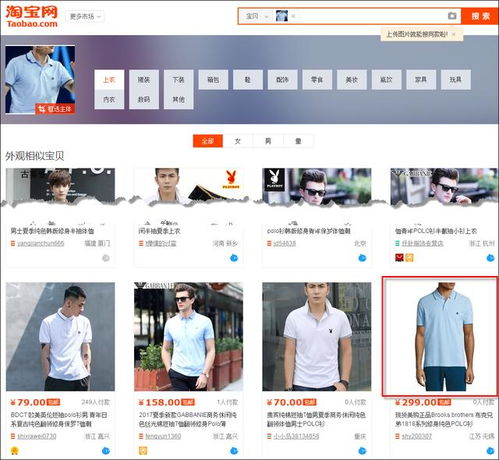The width and height of the screenshot is (499, 460).
Task: Select the 家具 category tile
Action: pyautogui.click(x=421, y=80)
